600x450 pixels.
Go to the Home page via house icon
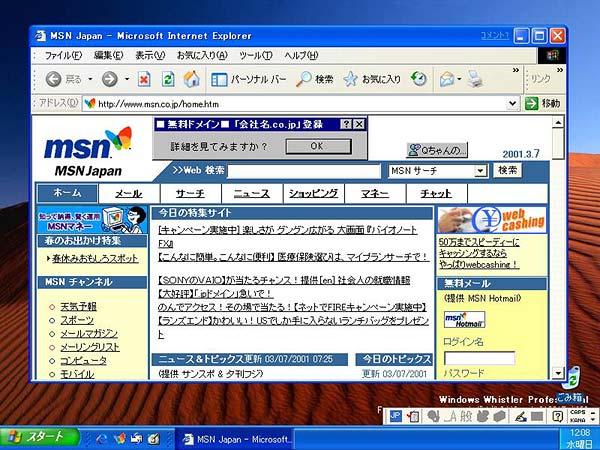(x=191, y=79)
